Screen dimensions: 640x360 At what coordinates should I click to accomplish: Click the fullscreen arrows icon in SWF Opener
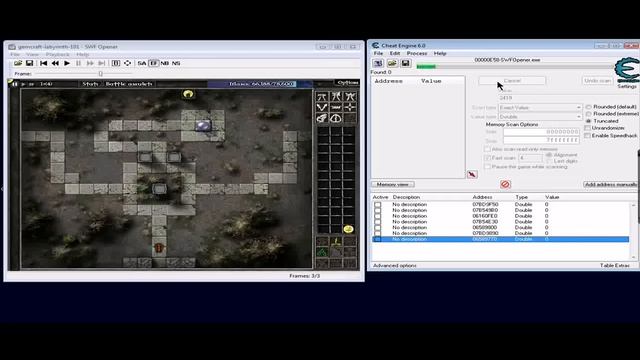(x=127, y=63)
